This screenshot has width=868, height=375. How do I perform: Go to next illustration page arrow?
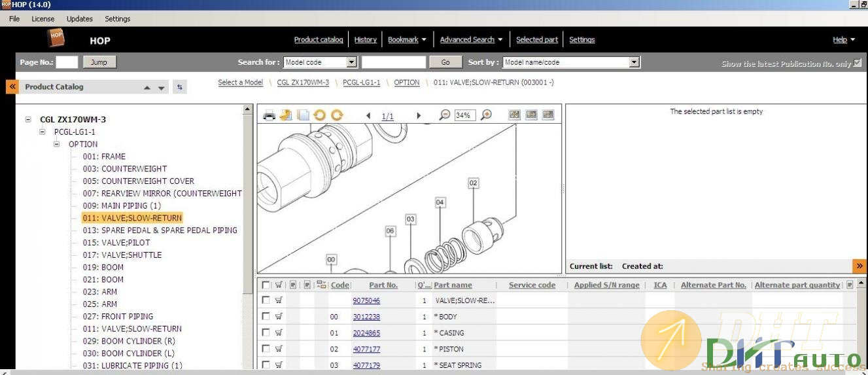pos(419,116)
